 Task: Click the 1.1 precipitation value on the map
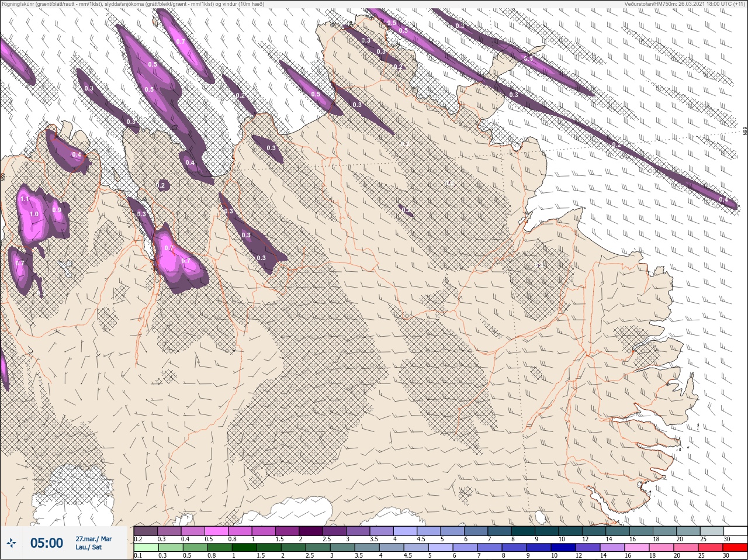click(25, 199)
